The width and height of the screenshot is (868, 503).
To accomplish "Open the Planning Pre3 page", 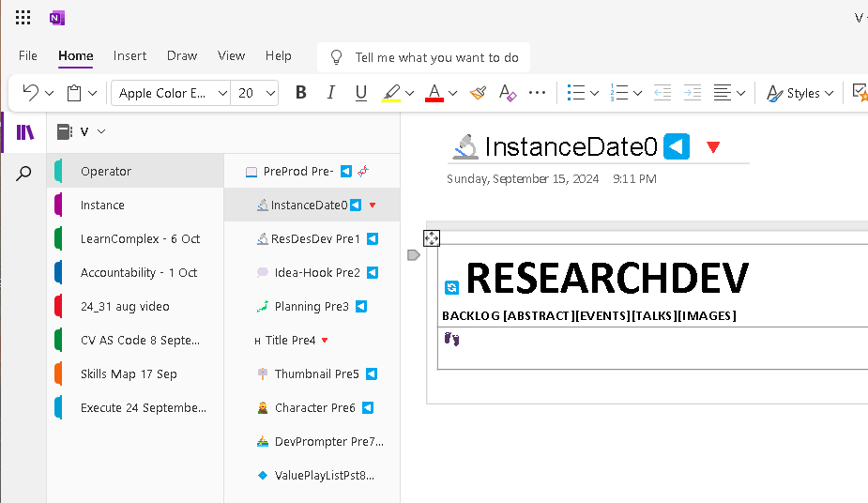I will tap(312, 306).
